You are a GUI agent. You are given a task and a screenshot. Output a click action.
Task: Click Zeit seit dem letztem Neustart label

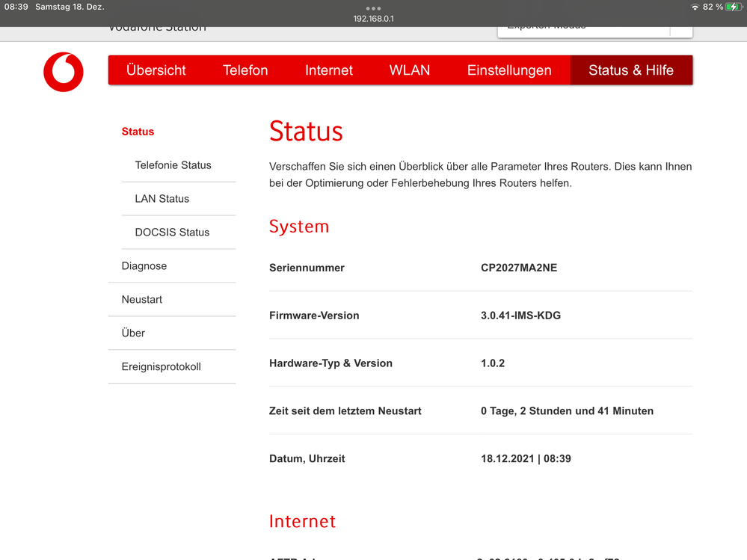345,410
